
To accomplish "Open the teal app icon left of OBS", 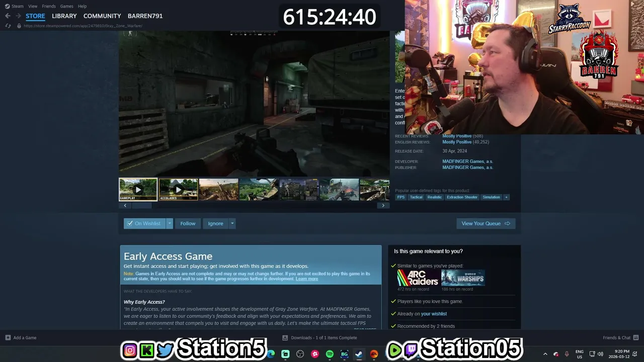I will pos(285,354).
